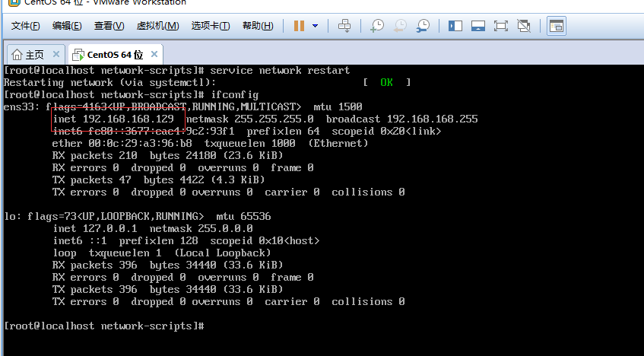Take a snapshot of the virtual machine
The image size is (644, 356).
tap(377, 26)
